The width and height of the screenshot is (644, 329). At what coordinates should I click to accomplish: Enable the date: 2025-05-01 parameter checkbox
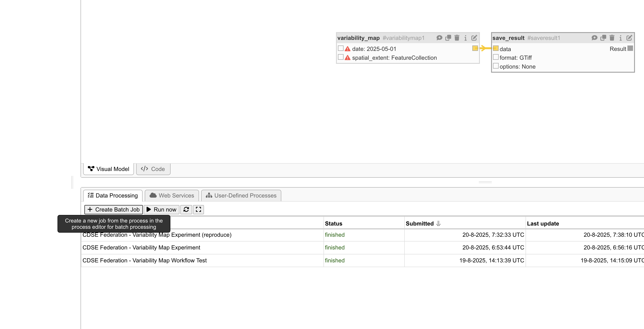pyautogui.click(x=341, y=48)
